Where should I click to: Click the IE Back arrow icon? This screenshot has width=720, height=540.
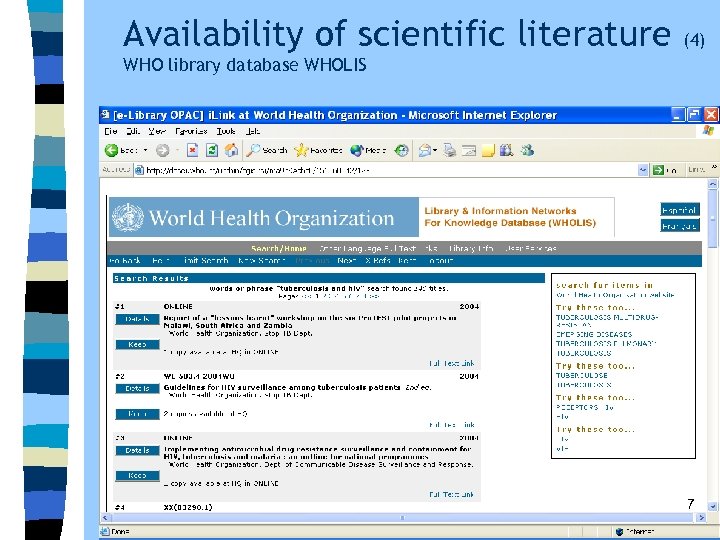(x=111, y=150)
